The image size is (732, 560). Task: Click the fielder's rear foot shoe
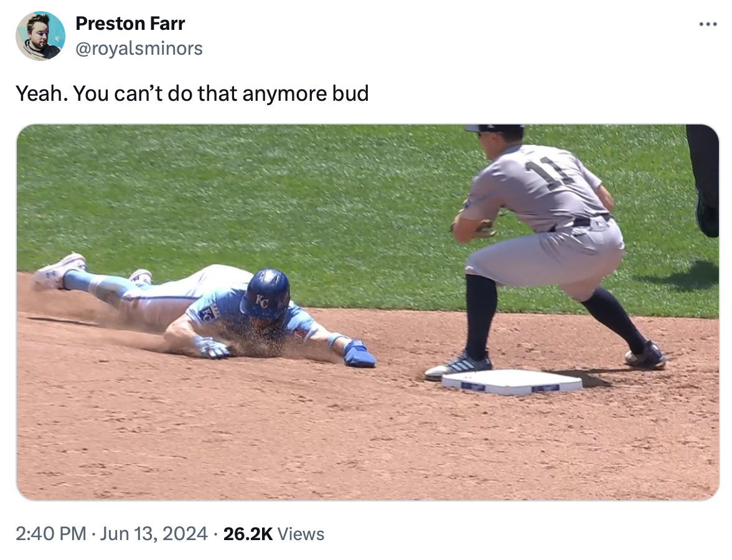coord(645,357)
